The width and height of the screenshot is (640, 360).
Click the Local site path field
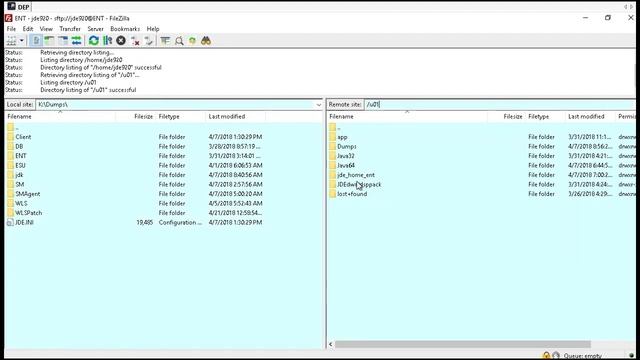coord(175,104)
